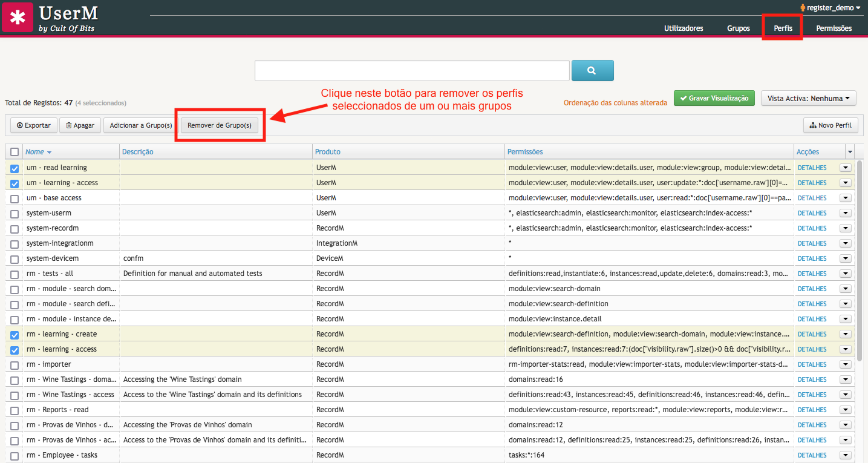Viewport: 868px width, 463px height.
Task: Check the system-userm row checkbox
Action: point(15,214)
